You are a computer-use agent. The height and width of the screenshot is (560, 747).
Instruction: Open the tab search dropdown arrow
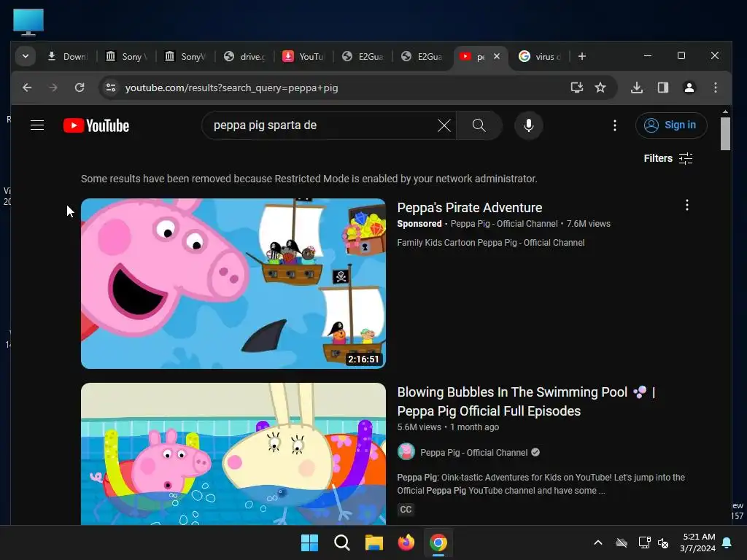(x=26, y=56)
